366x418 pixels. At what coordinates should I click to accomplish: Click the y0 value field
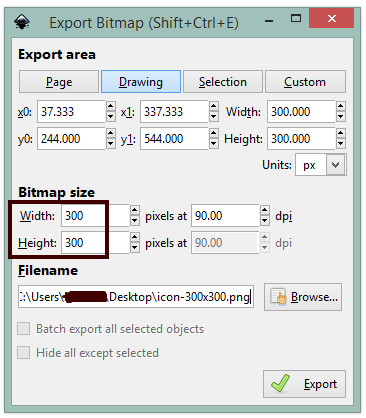(x=71, y=139)
